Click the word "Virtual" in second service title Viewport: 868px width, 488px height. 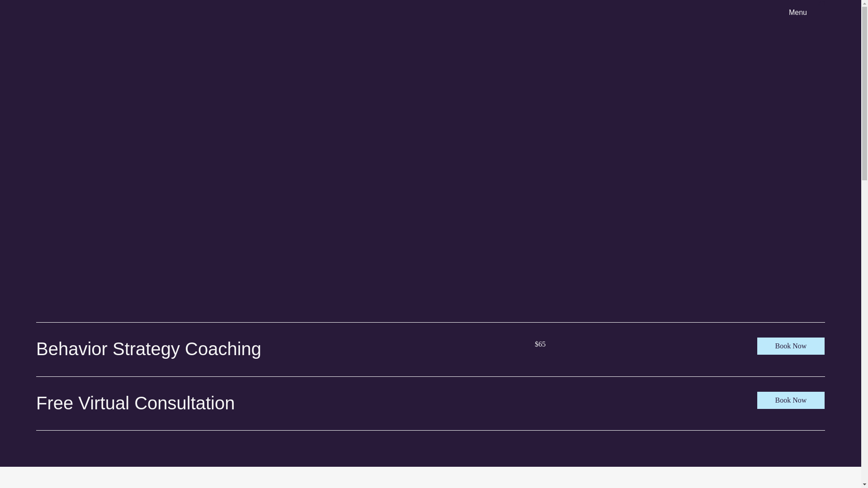104,403
